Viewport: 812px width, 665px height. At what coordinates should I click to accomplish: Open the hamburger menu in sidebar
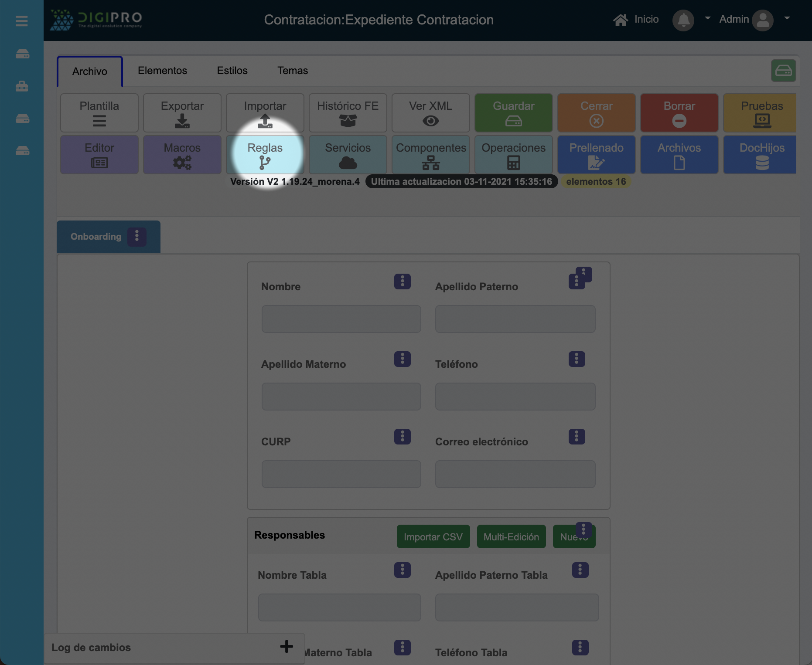point(21,21)
